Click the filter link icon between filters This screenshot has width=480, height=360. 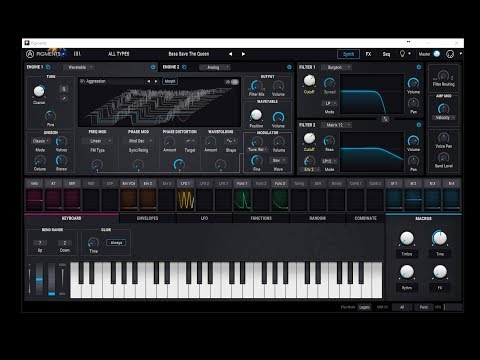click(x=385, y=119)
